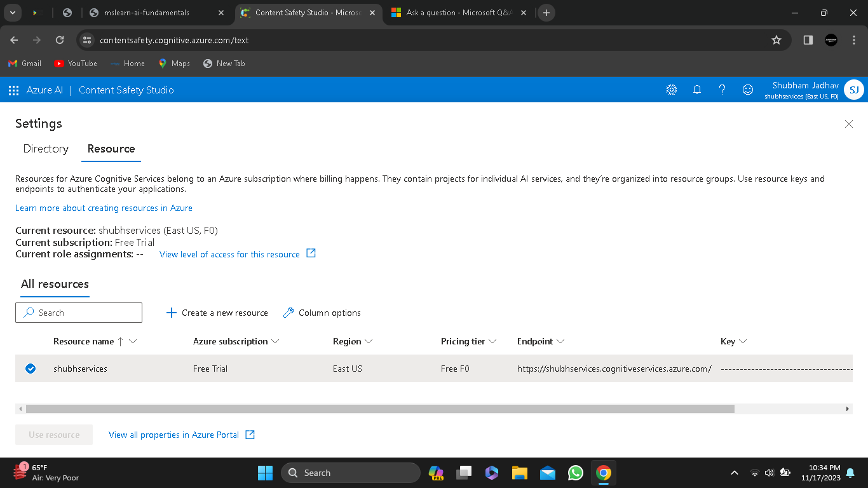Screen dimensions: 868x488
Task: Open SJ account avatar
Action: [854, 90]
